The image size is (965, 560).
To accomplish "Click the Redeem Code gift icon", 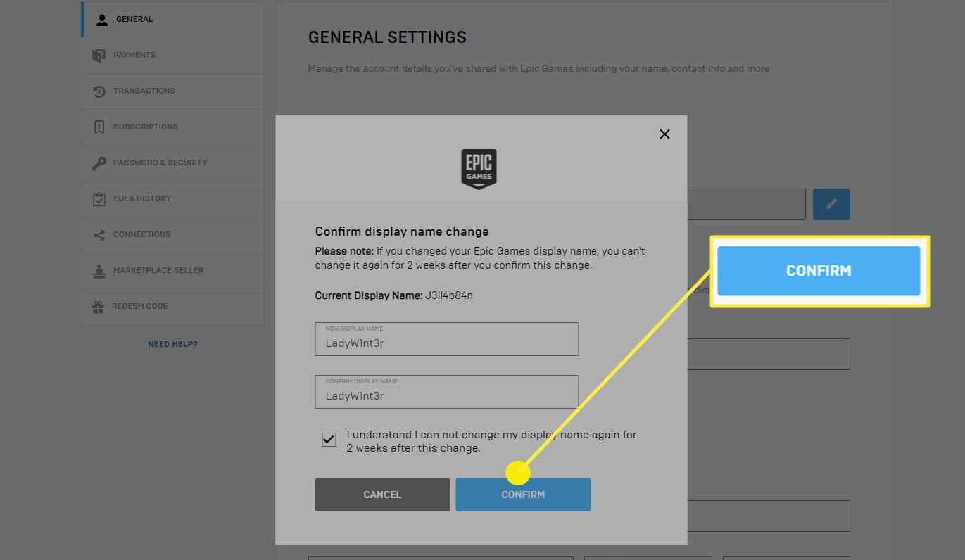I will (x=99, y=307).
